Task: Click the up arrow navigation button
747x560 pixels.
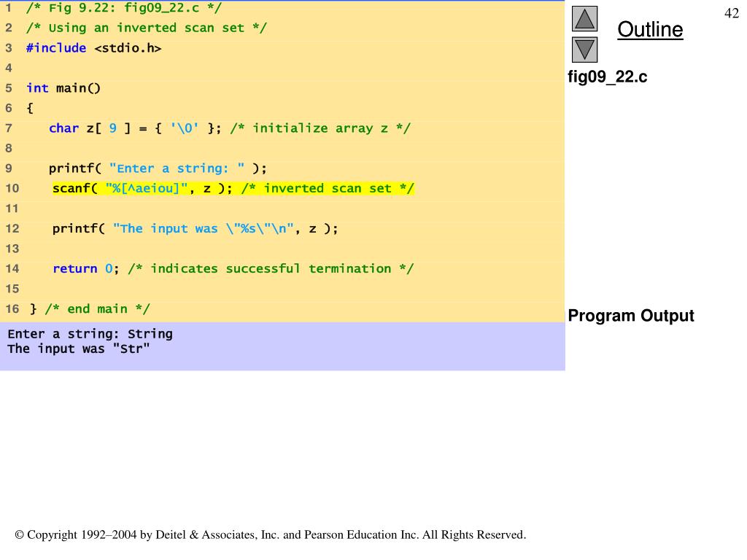Action: click(x=584, y=18)
